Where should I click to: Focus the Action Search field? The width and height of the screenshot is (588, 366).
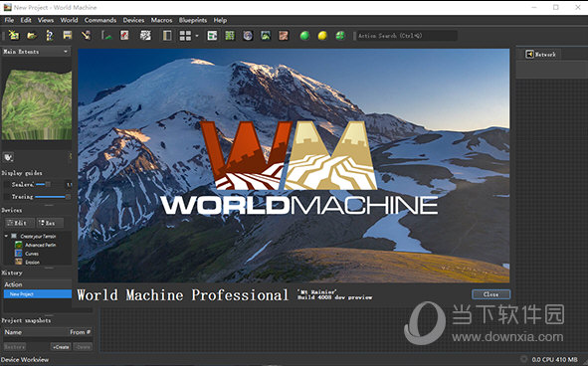[x=407, y=36]
